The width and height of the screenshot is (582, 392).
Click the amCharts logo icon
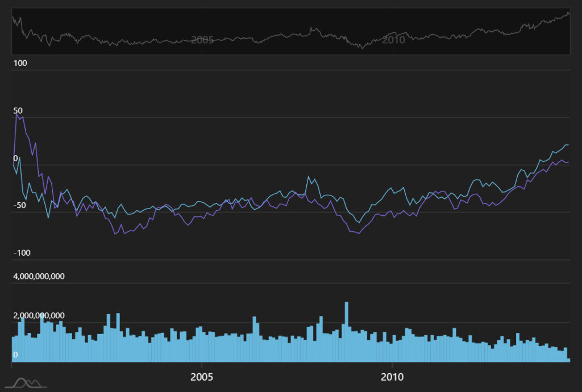point(28,383)
